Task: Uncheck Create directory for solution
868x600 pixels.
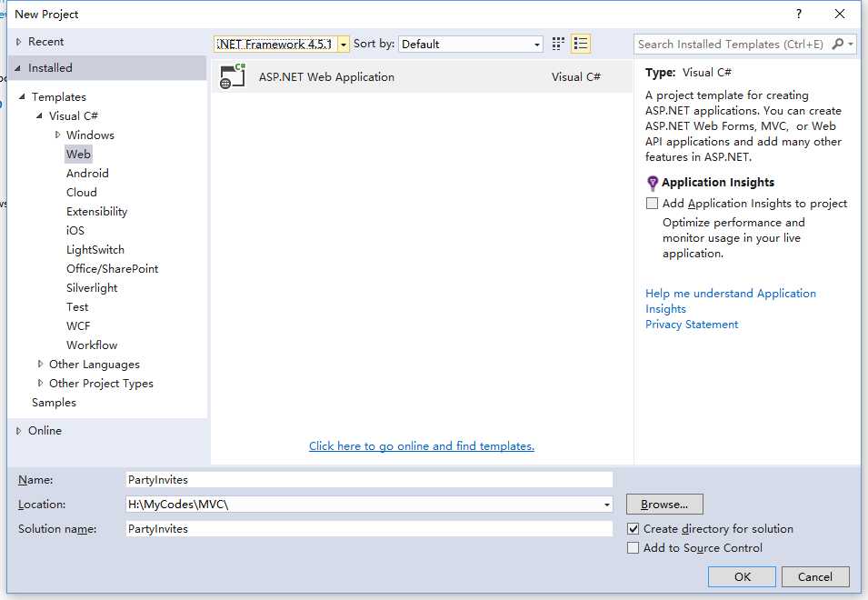Action: pos(633,528)
